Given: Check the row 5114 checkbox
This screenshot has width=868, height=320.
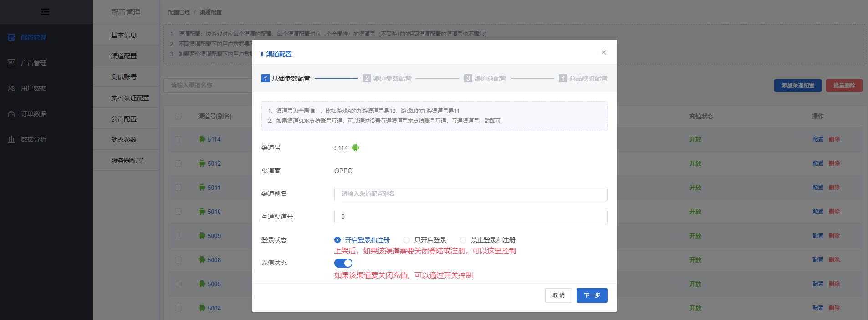Looking at the screenshot, I should coord(178,139).
